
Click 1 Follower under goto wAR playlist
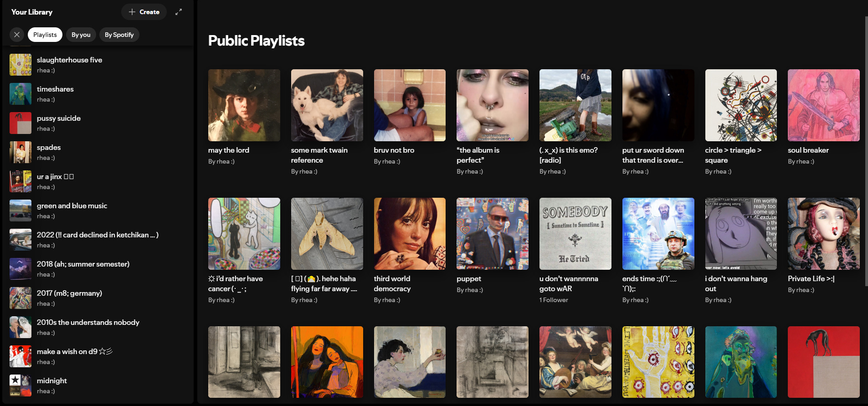[x=554, y=300]
